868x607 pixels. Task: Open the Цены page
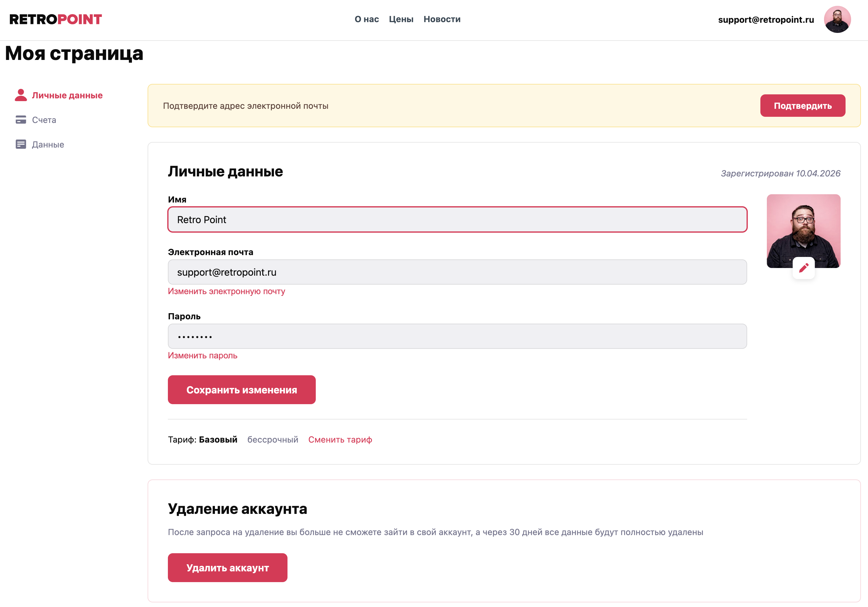point(401,19)
